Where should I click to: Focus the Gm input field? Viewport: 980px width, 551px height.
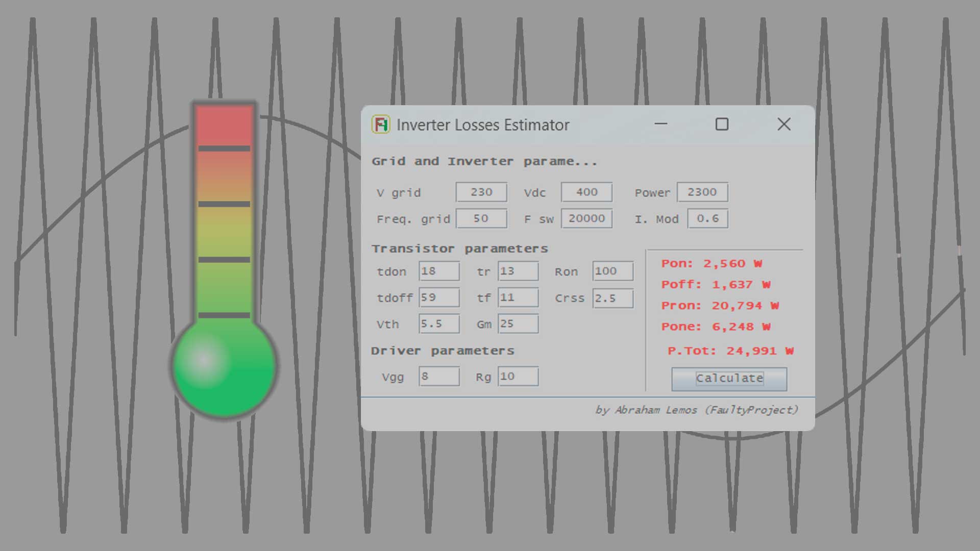[518, 323]
